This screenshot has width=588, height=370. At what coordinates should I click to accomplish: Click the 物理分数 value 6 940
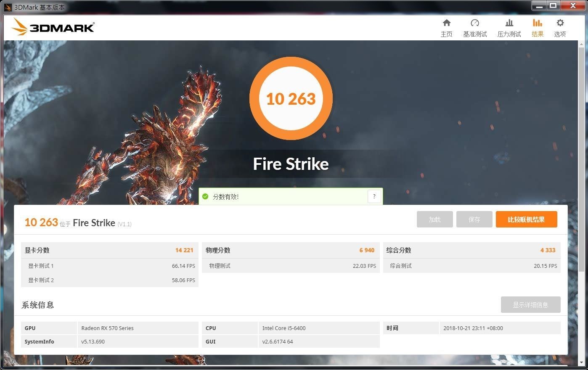tap(367, 250)
